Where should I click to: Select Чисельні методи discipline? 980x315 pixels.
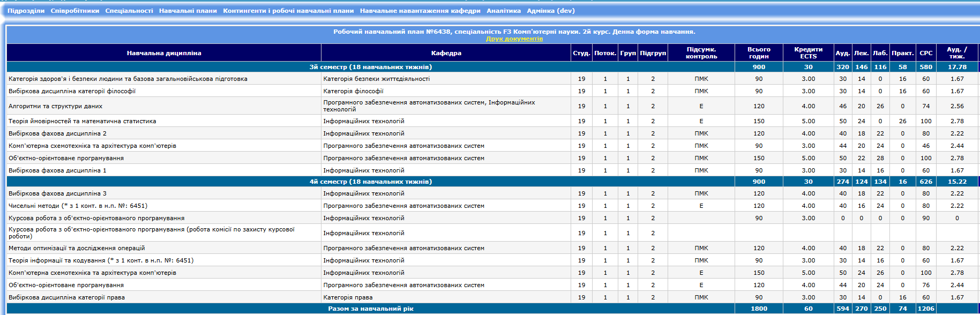[78, 206]
